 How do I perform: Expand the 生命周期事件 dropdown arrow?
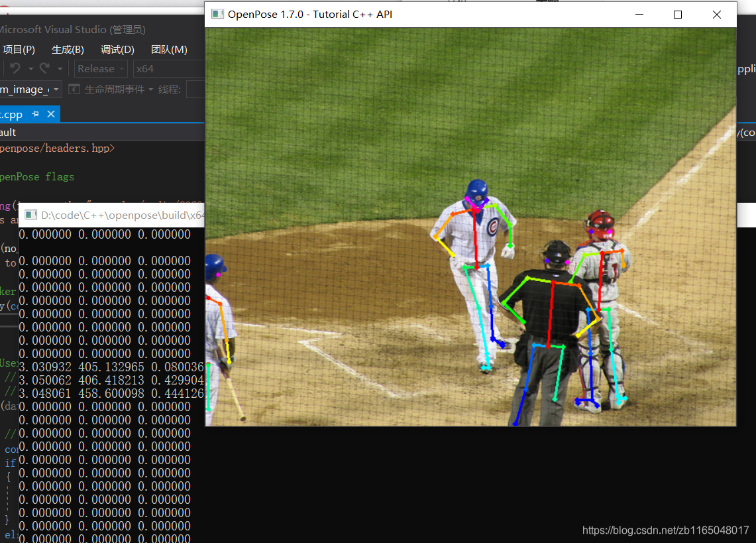pos(150,90)
